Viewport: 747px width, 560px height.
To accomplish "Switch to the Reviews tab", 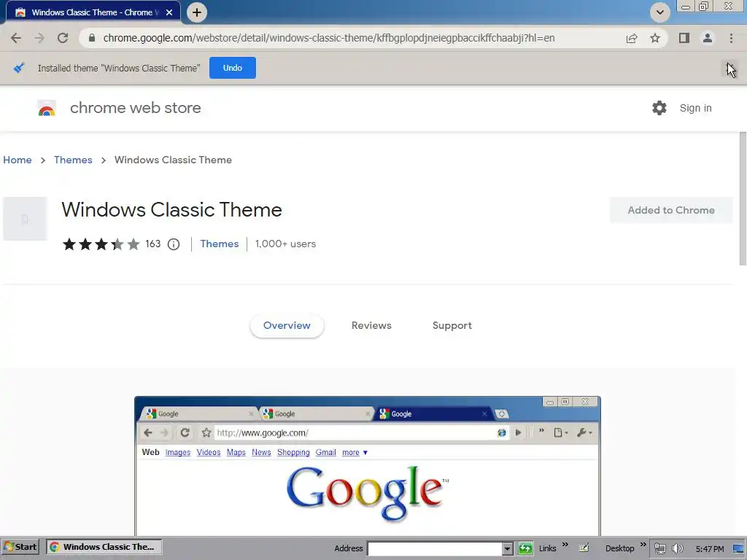I will (x=371, y=326).
